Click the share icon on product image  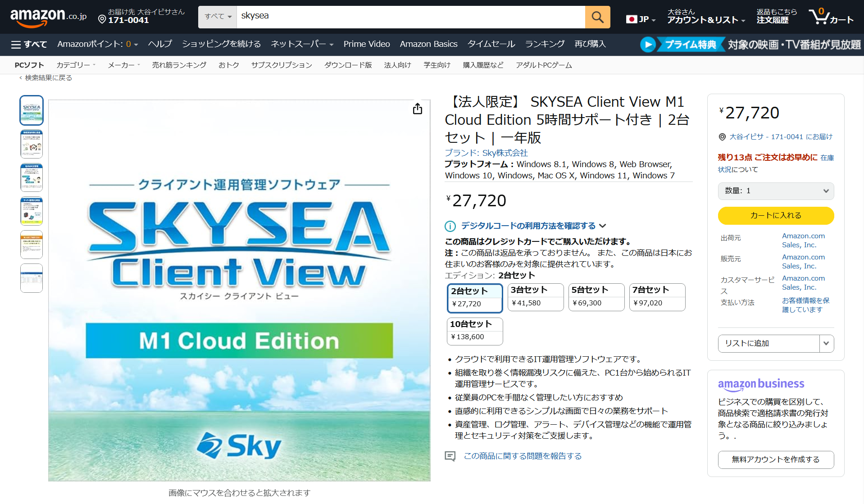(418, 109)
